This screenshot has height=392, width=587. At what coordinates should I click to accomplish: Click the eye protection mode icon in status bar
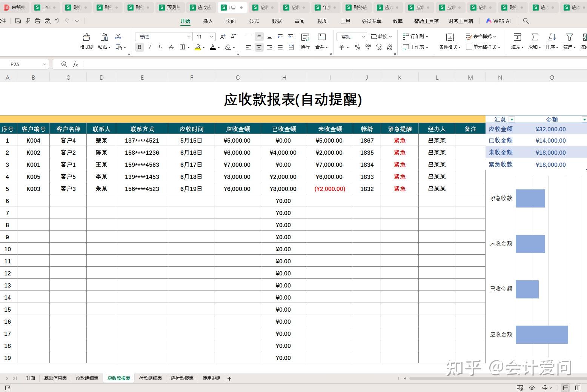[532, 387]
